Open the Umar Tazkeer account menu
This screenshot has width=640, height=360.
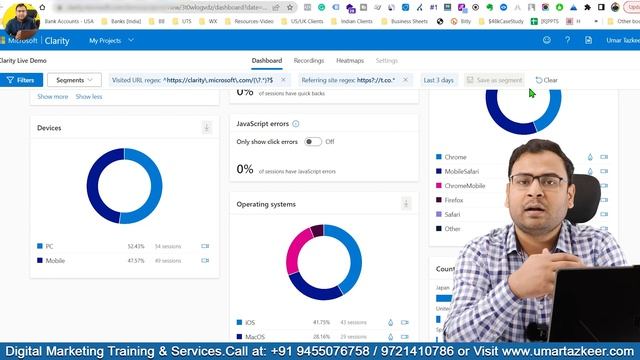click(622, 40)
